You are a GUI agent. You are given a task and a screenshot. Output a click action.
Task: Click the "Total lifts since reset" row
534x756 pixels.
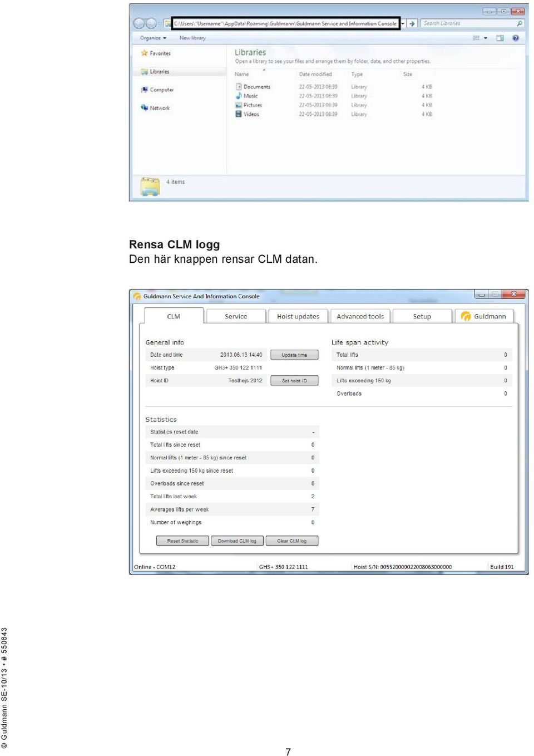(232, 445)
